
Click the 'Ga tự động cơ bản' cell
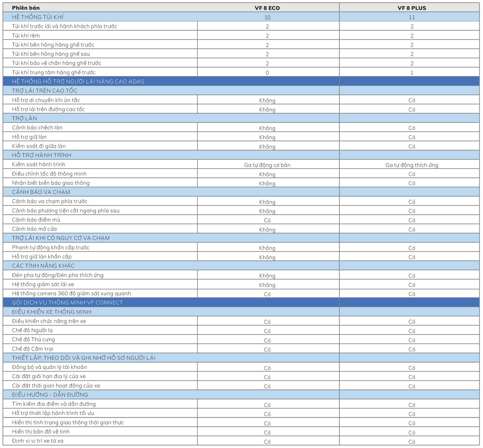267,165
